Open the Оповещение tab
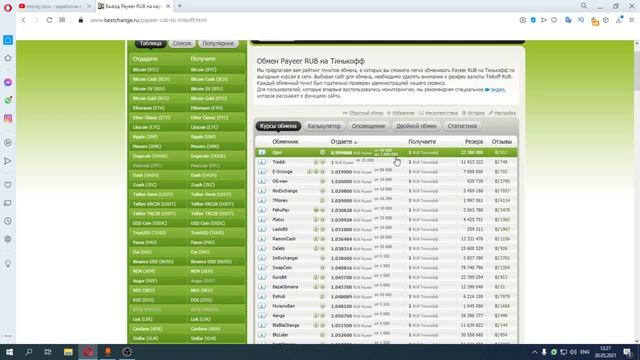The width and height of the screenshot is (640, 360). pos(368,126)
